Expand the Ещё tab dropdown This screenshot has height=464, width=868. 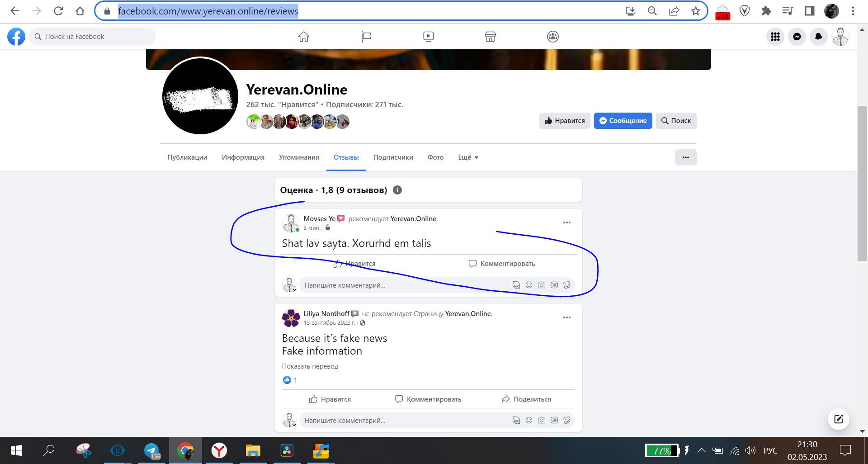tap(468, 157)
